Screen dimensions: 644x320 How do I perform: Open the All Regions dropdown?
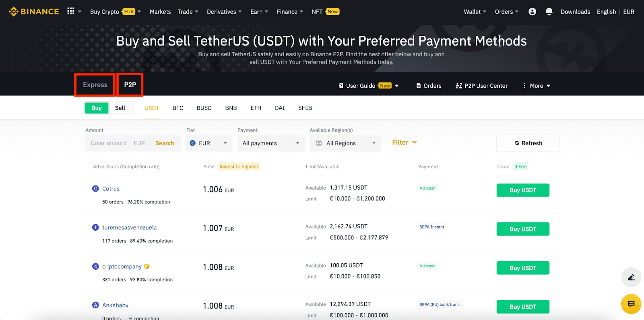coord(345,143)
